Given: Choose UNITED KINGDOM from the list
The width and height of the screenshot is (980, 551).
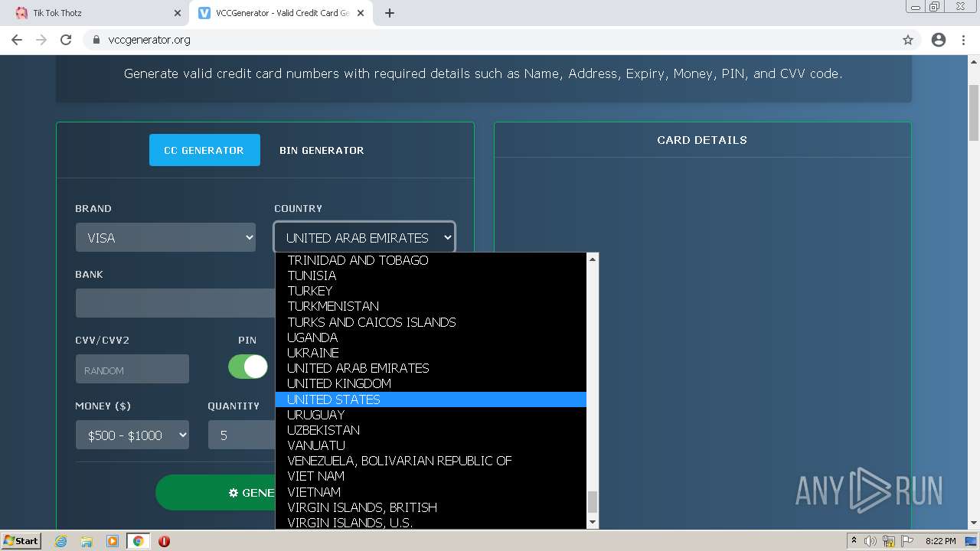Looking at the screenshot, I should [431, 383].
